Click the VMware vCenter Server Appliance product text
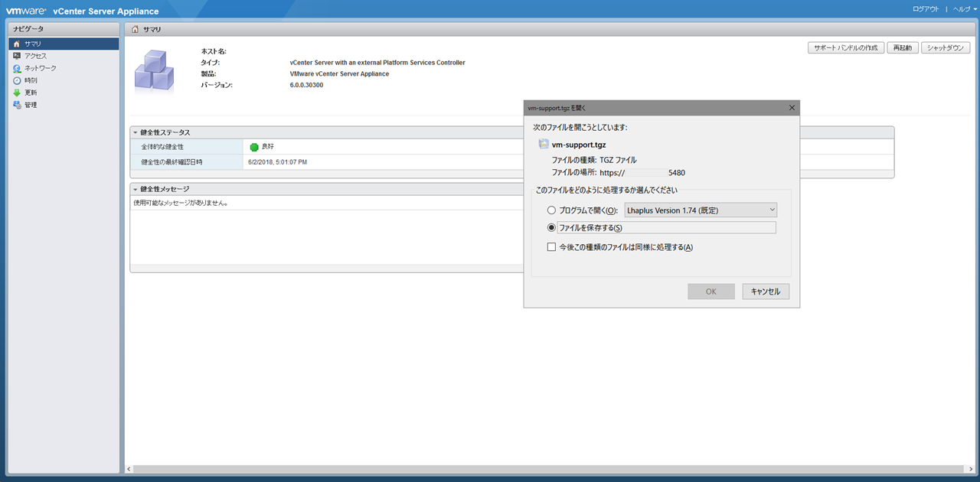 (339, 74)
